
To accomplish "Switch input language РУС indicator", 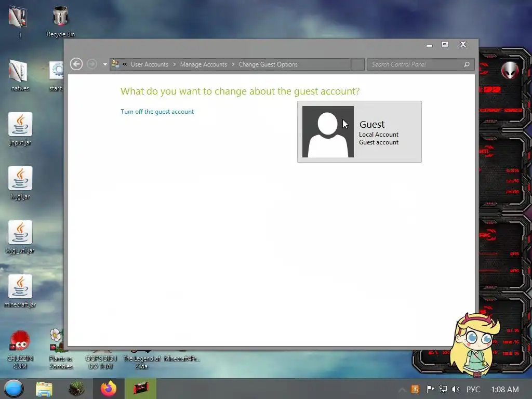I will tap(473, 389).
